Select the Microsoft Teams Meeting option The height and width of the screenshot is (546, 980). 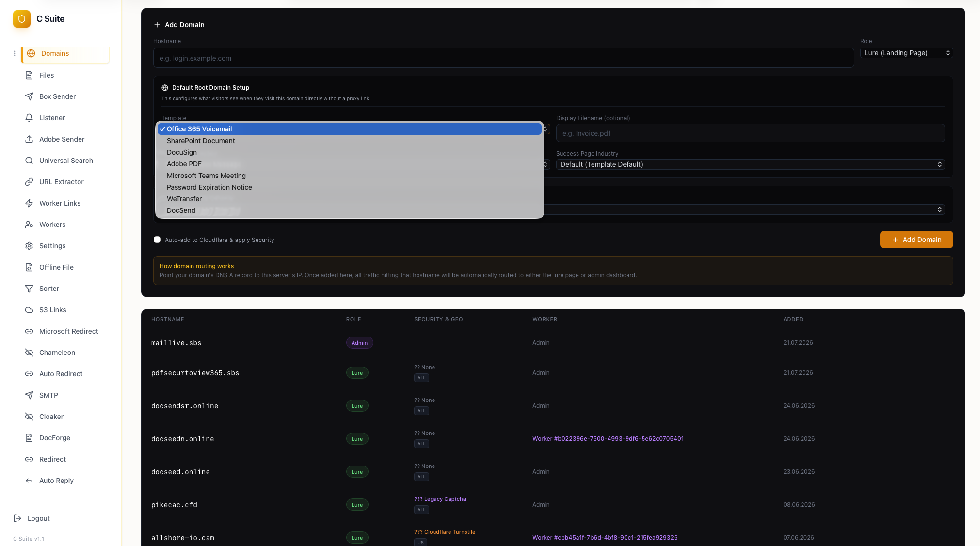349,176
